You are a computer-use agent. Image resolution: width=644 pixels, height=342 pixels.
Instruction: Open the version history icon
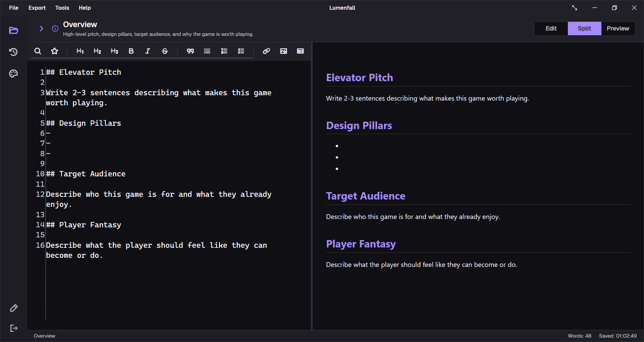(13, 52)
